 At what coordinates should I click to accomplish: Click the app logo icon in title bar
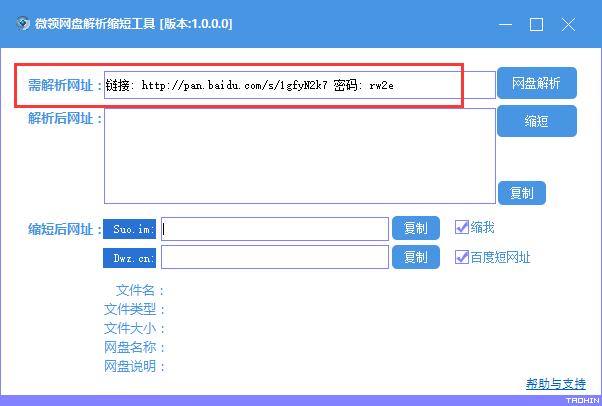click(23, 24)
